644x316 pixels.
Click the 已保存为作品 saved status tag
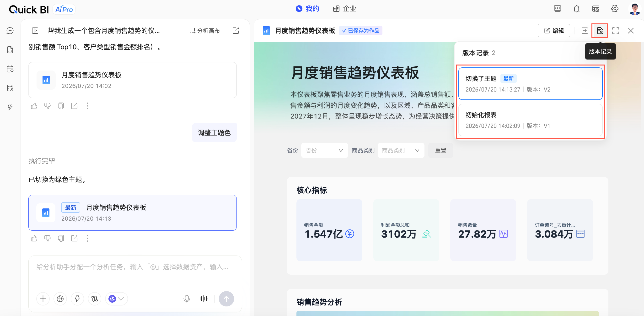click(360, 31)
